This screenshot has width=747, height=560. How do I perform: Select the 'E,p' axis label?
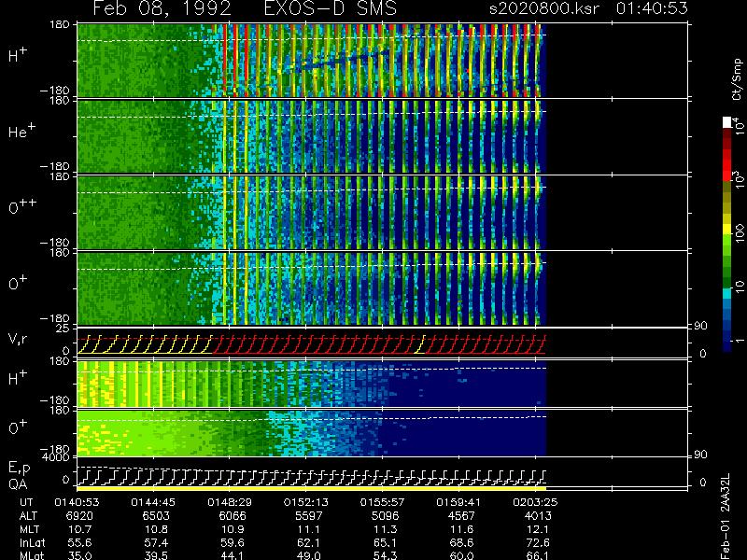(x=19, y=469)
